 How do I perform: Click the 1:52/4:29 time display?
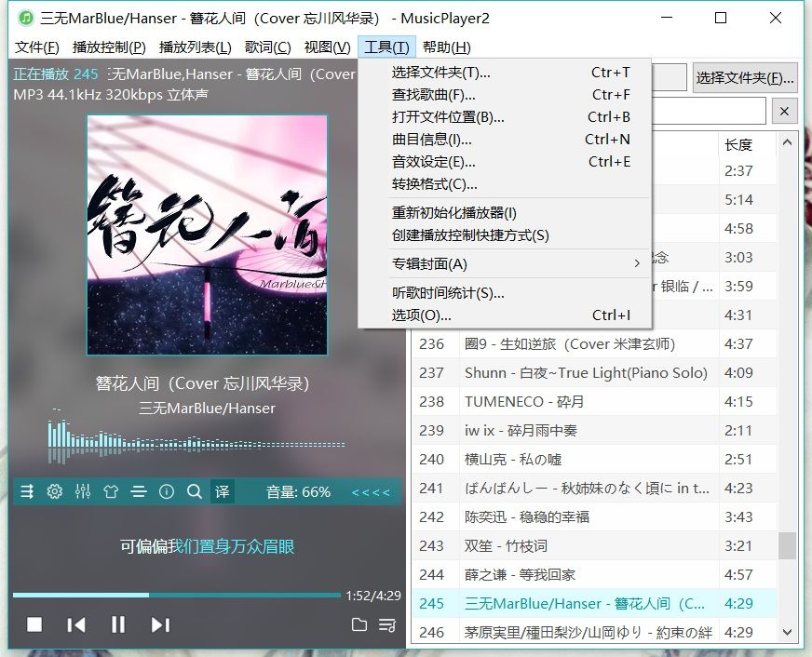click(373, 596)
